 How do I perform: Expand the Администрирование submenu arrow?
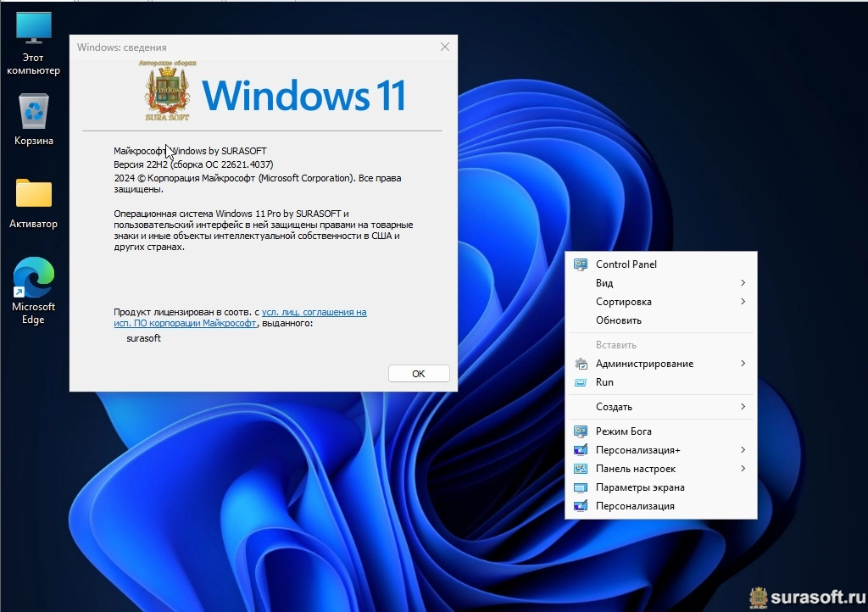[x=743, y=364]
